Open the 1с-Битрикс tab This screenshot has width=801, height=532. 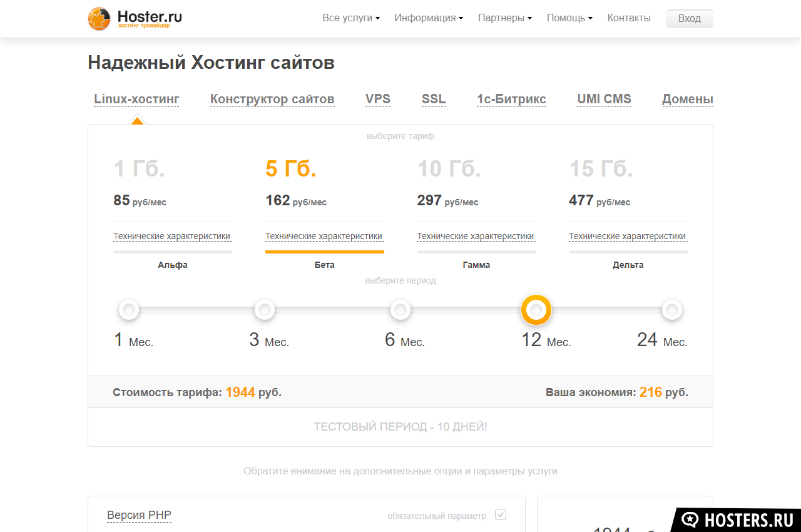[511, 99]
